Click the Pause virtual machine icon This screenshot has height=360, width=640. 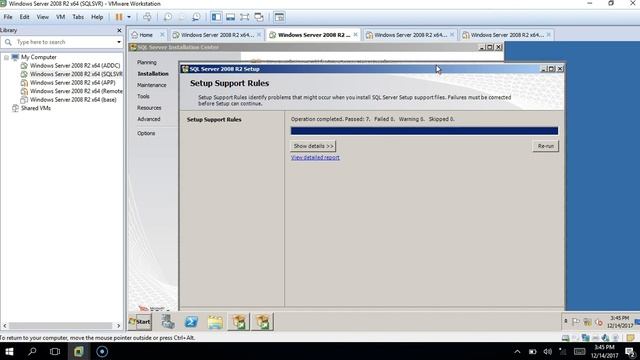119,17
